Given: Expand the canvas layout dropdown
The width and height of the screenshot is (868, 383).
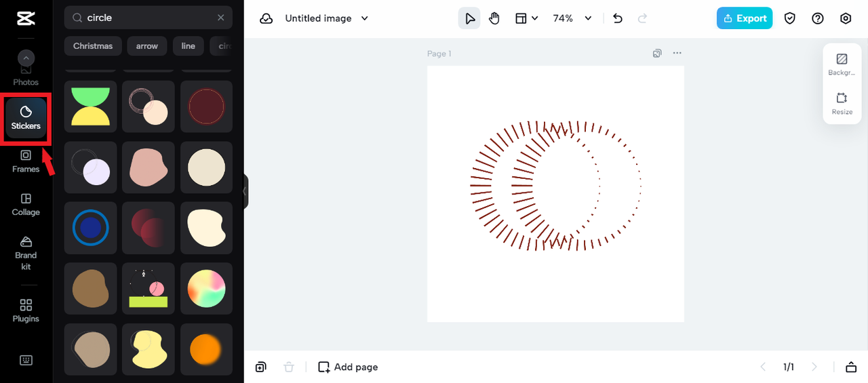Looking at the screenshot, I should (526, 18).
